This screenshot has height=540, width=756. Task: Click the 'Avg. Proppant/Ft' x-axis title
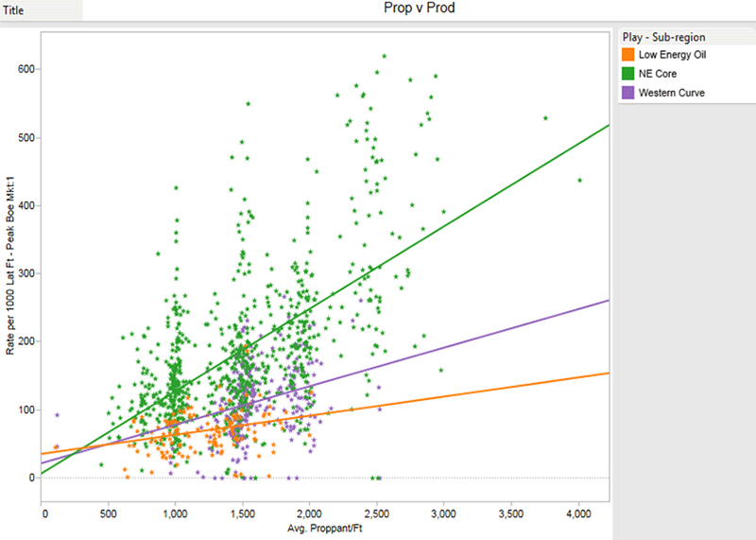click(x=325, y=528)
